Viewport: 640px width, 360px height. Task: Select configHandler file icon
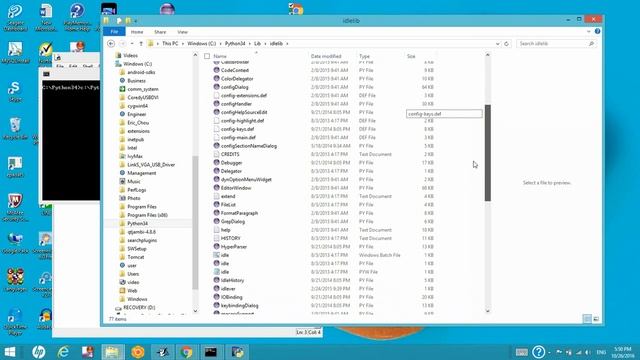(x=216, y=103)
